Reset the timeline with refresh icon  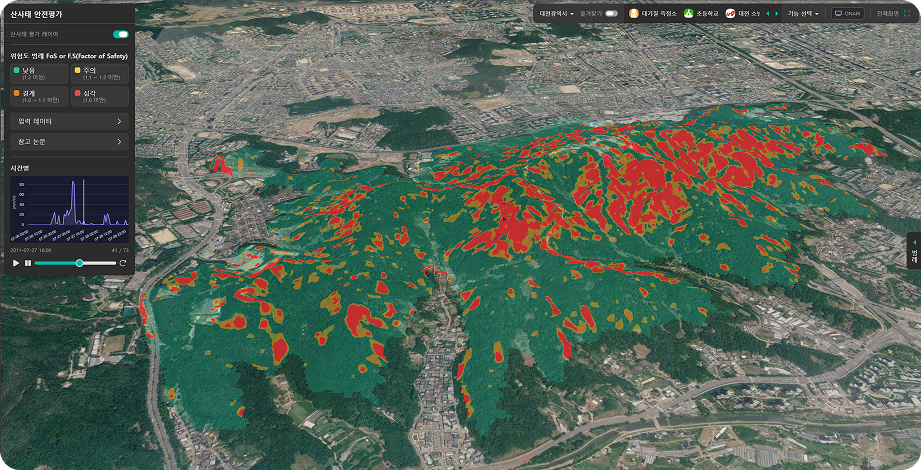point(123,263)
